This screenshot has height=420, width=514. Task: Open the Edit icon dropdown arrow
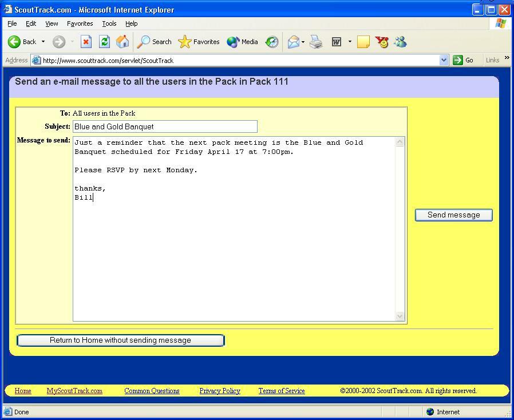(x=350, y=42)
